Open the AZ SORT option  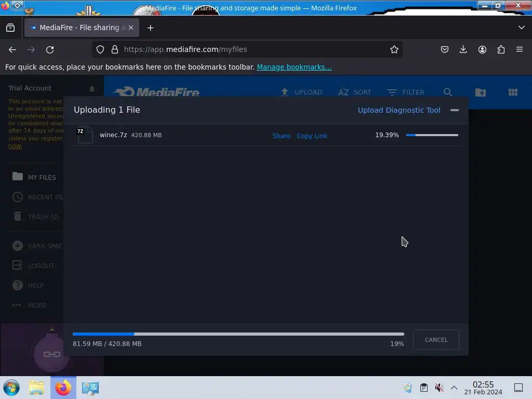[x=354, y=92]
